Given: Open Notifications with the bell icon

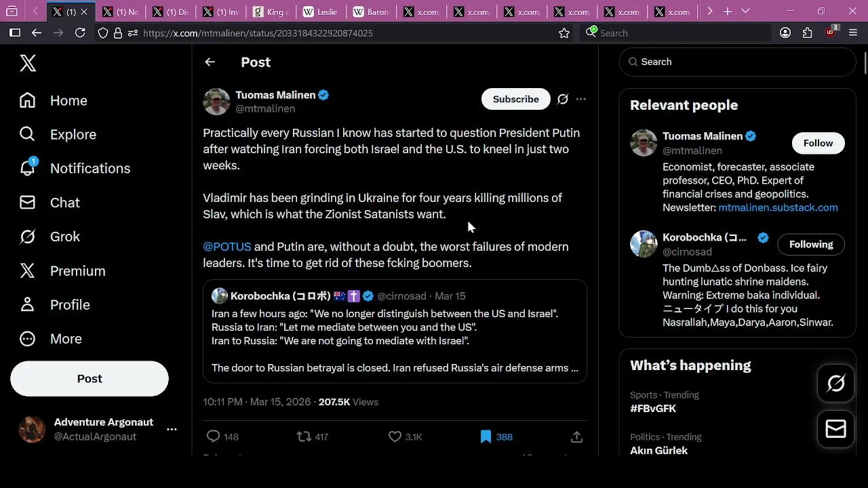Looking at the screenshot, I should coord(75,168).
